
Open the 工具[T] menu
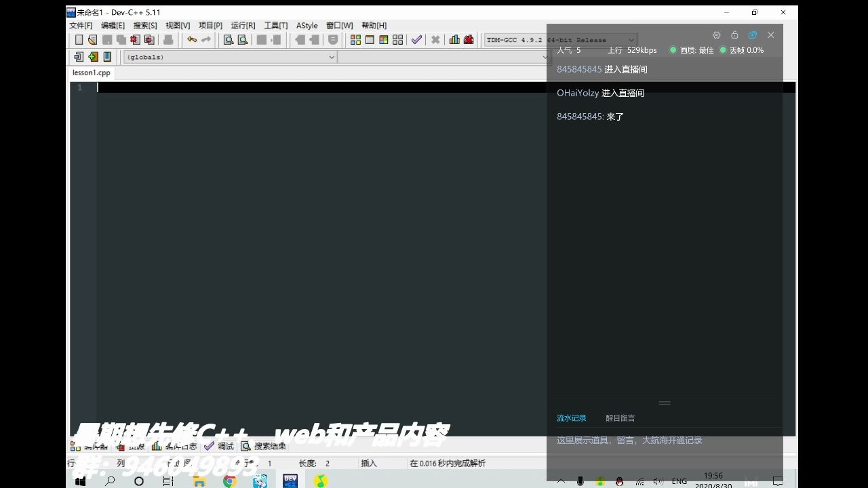click(x=275, y=26)
